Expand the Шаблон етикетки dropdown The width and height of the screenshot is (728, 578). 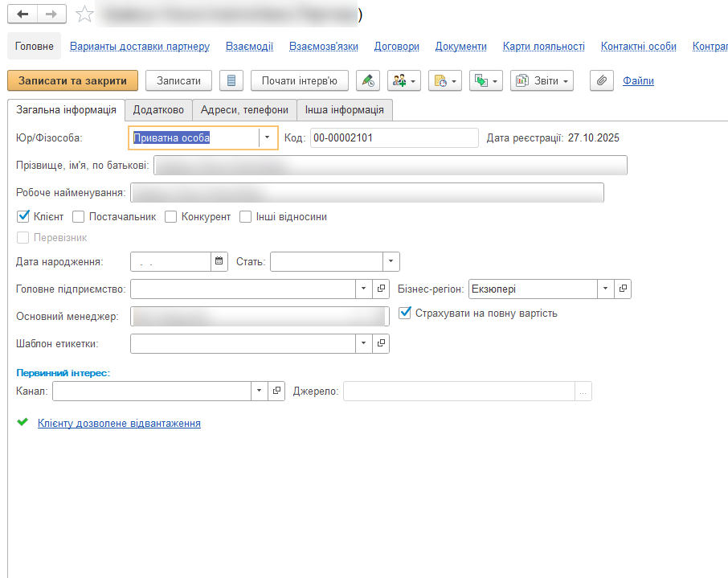pos(363,344)
